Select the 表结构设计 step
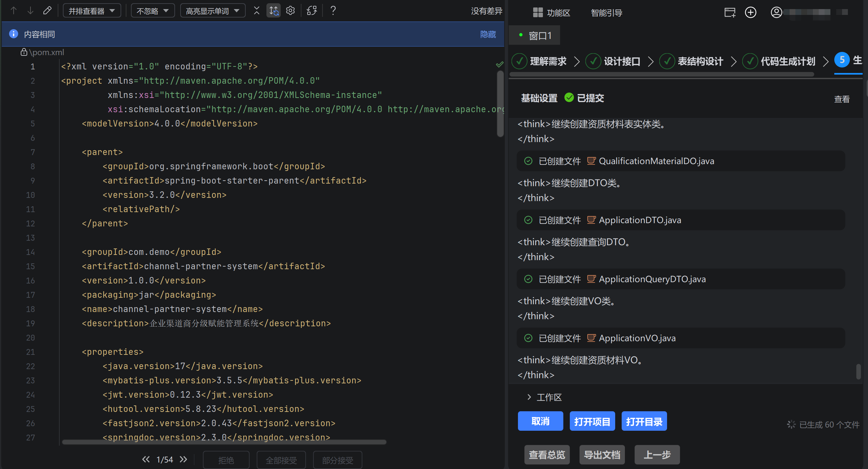The width and height of the screenshot is (868, 469). point(691,61)
